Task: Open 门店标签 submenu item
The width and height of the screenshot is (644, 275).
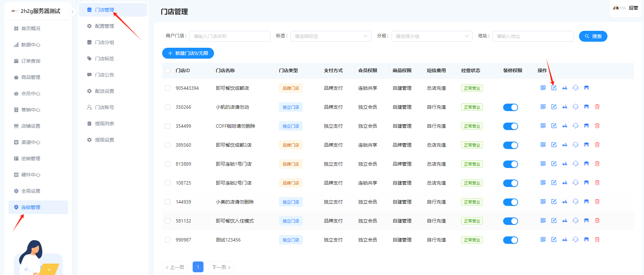Action: click(x=113, y=59)
